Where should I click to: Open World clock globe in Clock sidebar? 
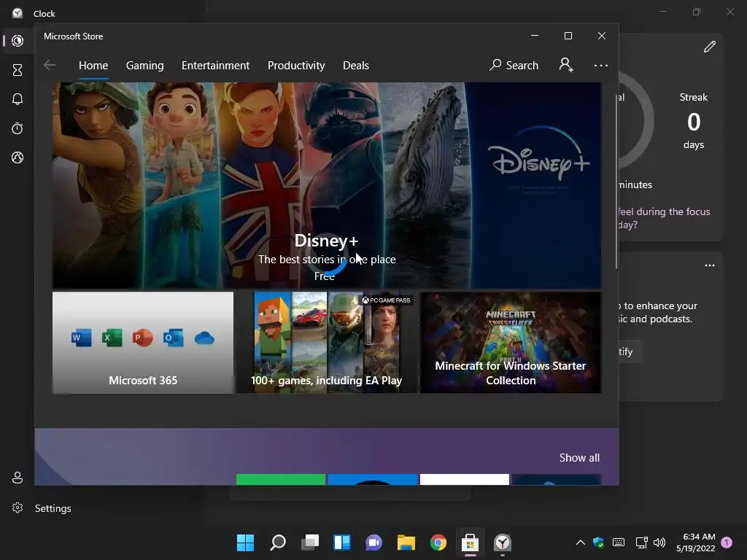click(x=18, y=157)
